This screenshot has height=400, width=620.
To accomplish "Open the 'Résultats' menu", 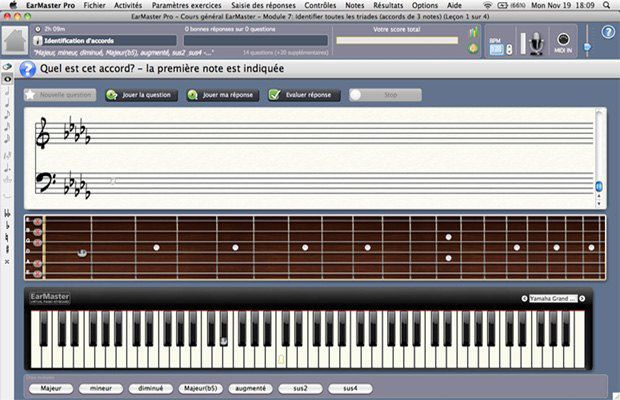I will tap(388, 5).
